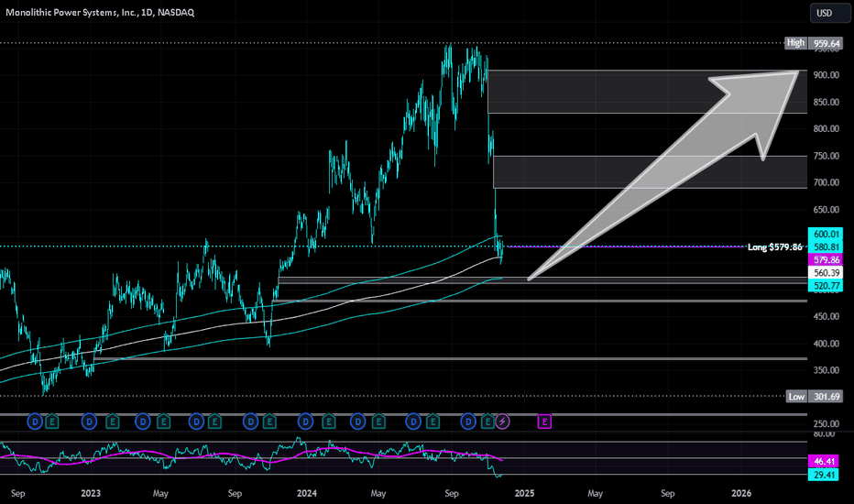Click the leftmost blue dividend D marker

[x=35, y=422]
